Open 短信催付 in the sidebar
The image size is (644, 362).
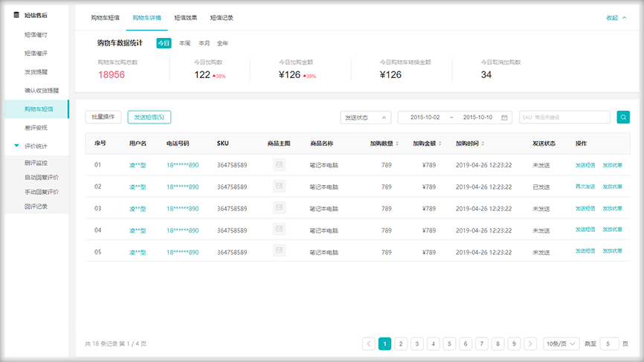pyautogui.click(x=36, y=35)
